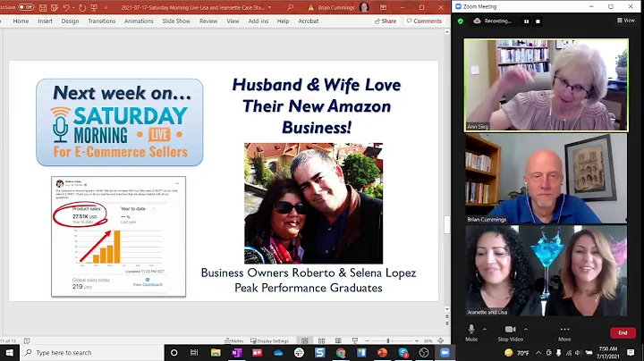
Task: Open the View ribbon tab
Action: tap(233, 21)
